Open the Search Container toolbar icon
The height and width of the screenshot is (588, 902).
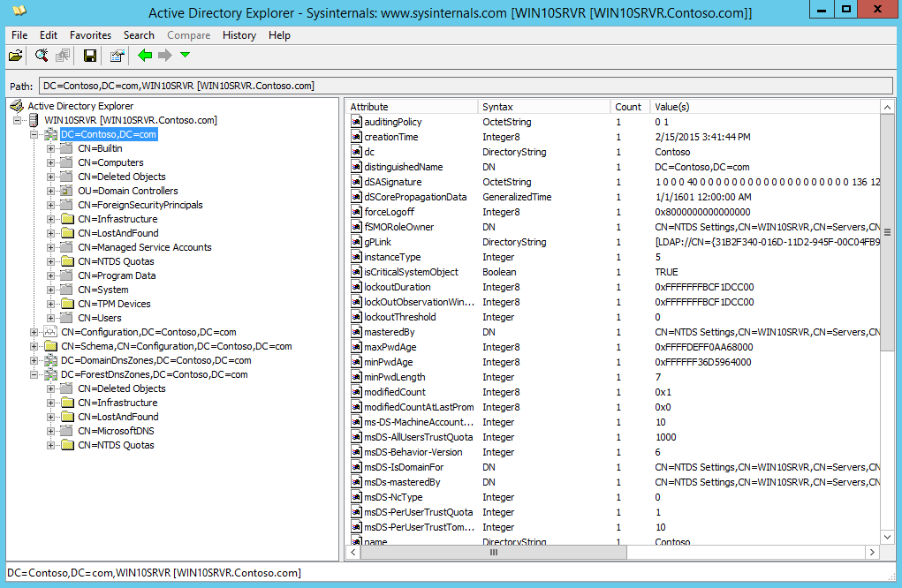[42, 56]
